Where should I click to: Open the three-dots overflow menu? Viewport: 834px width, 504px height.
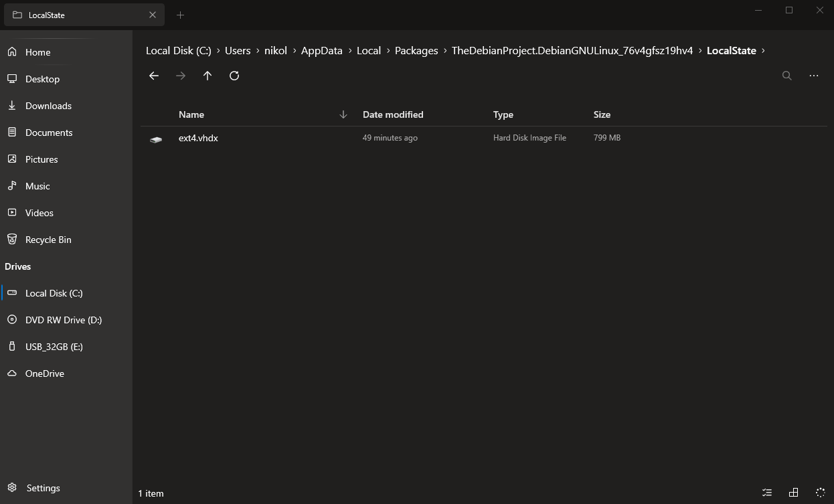[x=814, y=76]
